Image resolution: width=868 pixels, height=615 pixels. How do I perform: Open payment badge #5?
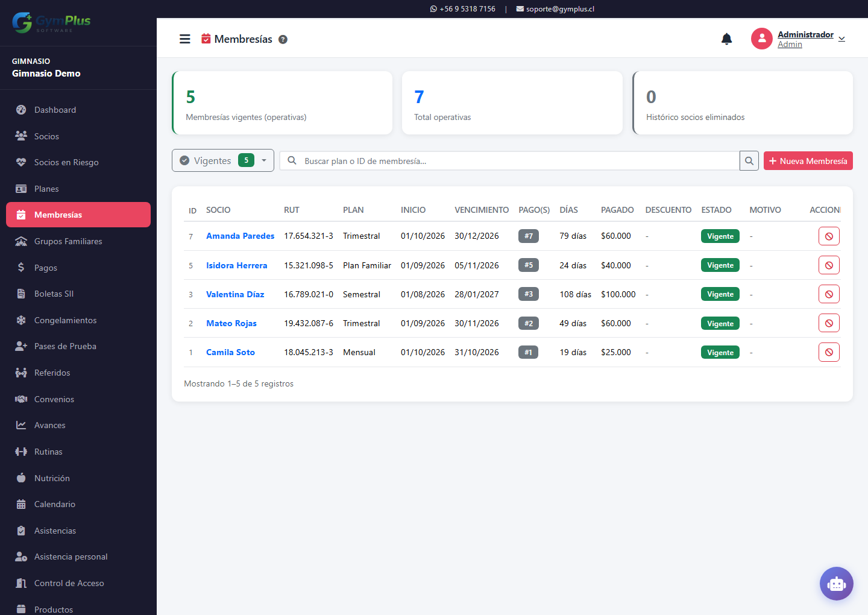coord(529,265)
